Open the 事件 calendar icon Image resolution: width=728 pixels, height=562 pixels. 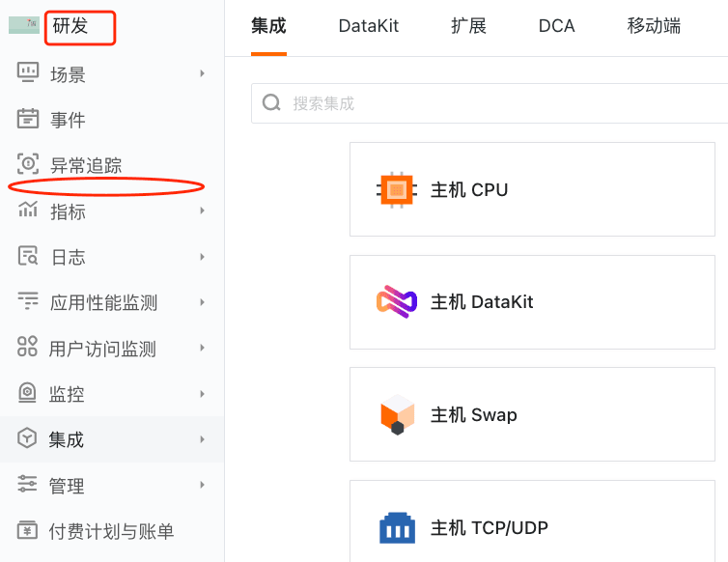point(28,118)
